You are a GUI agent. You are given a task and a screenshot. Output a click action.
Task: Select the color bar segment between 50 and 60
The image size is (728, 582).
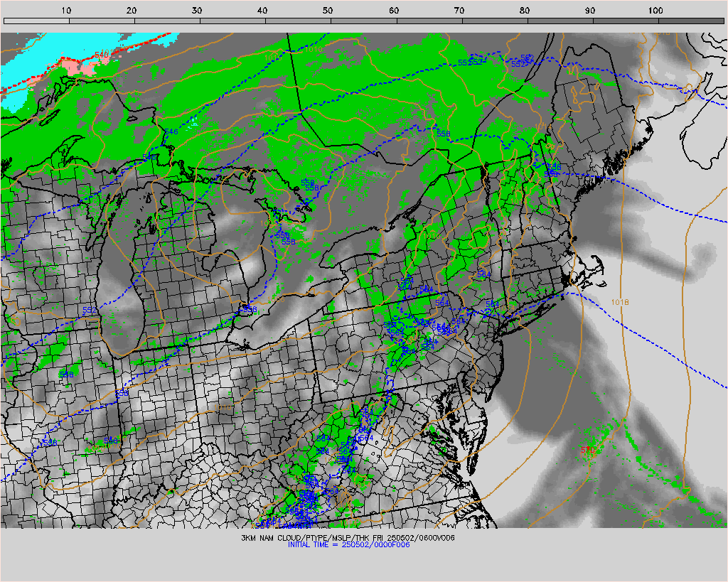tap(364, 21)
